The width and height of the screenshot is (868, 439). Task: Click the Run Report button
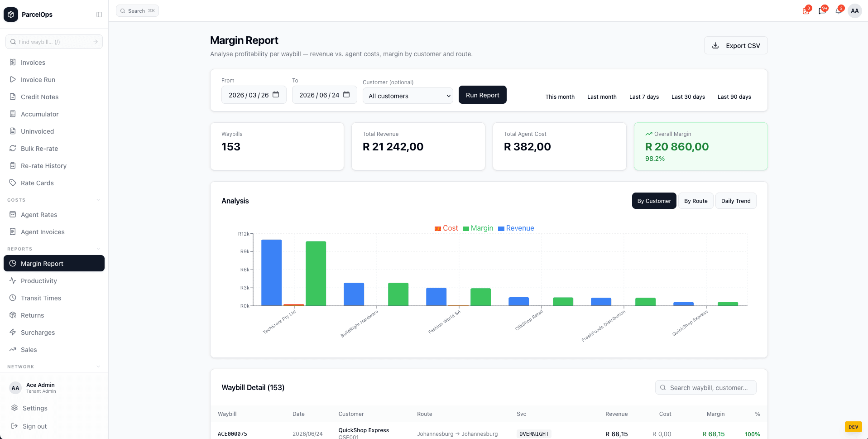pos(483,95)
